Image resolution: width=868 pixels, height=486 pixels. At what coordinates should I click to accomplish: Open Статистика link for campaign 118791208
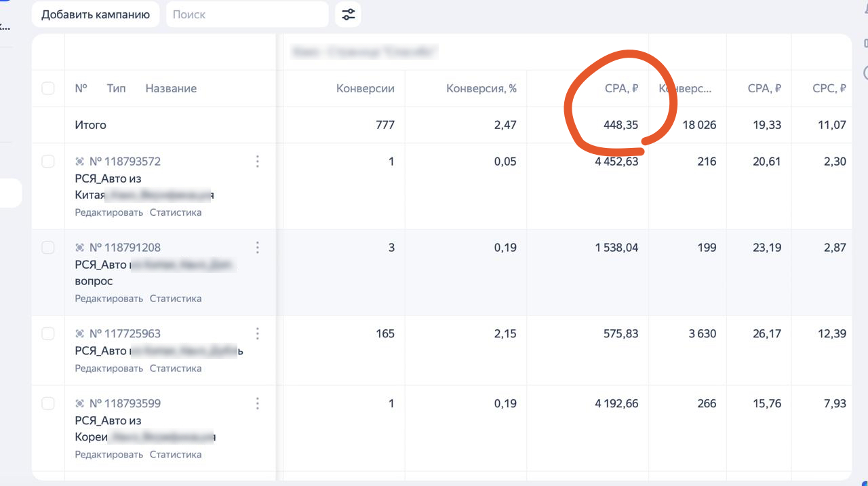tap(176, 299)
